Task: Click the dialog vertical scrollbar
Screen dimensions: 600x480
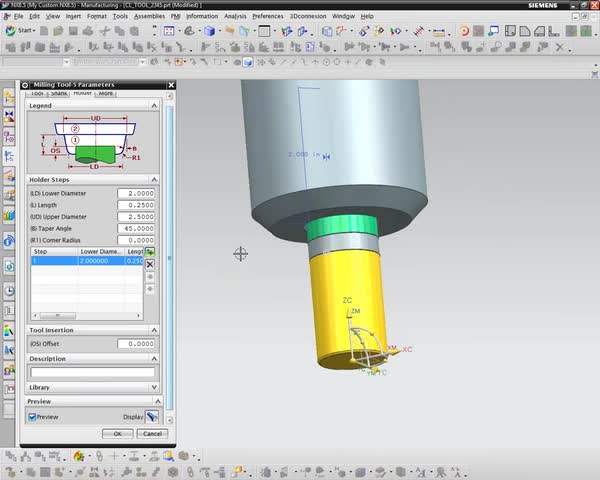Action: pyautogui.click(x=170, y=257)
